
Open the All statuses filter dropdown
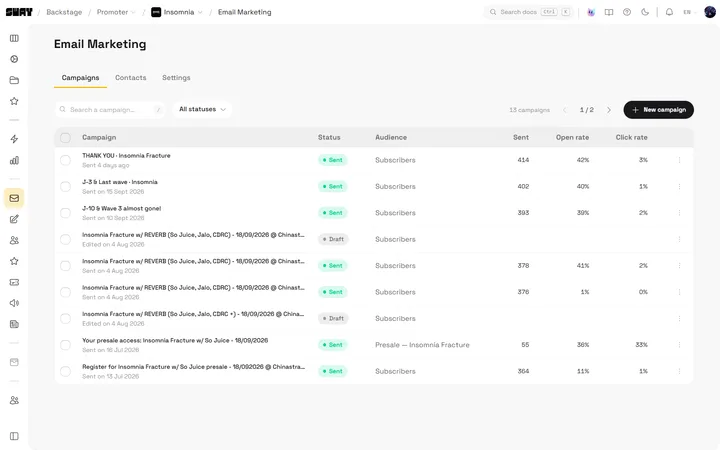[202, 109]
